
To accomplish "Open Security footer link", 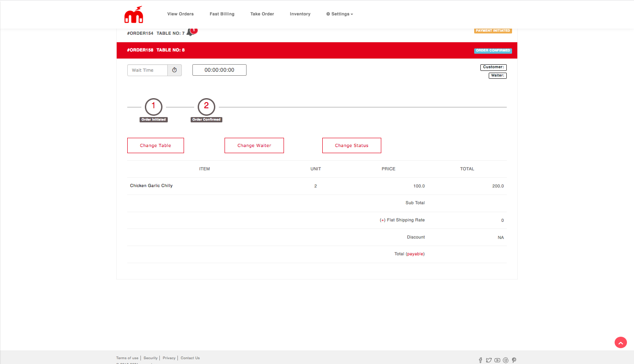I will pyautogui.click(x=151, y=358).
